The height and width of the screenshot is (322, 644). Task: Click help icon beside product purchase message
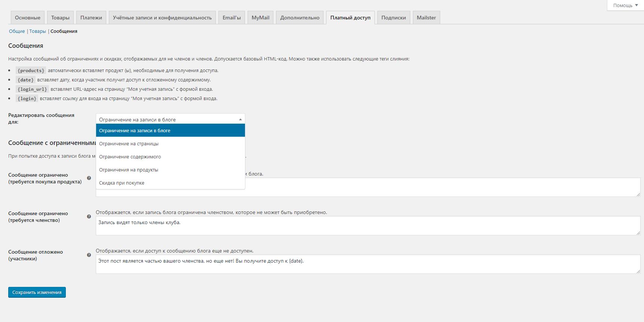click(89, 178)
